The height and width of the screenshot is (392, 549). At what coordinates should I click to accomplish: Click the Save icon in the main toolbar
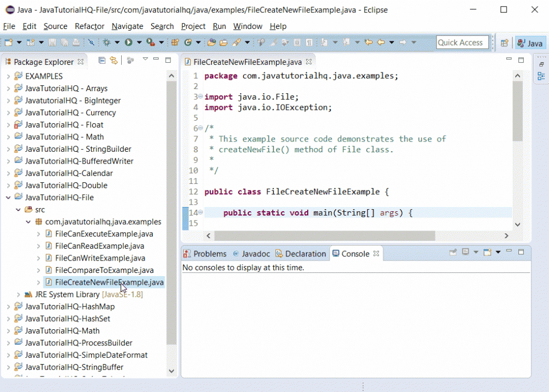point(51,42)
